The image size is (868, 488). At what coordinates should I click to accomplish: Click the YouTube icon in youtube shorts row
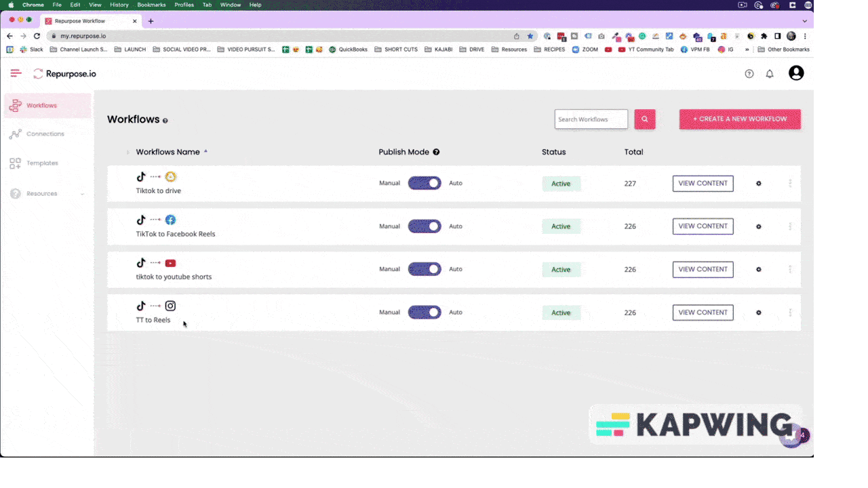(x=171, y=263)
